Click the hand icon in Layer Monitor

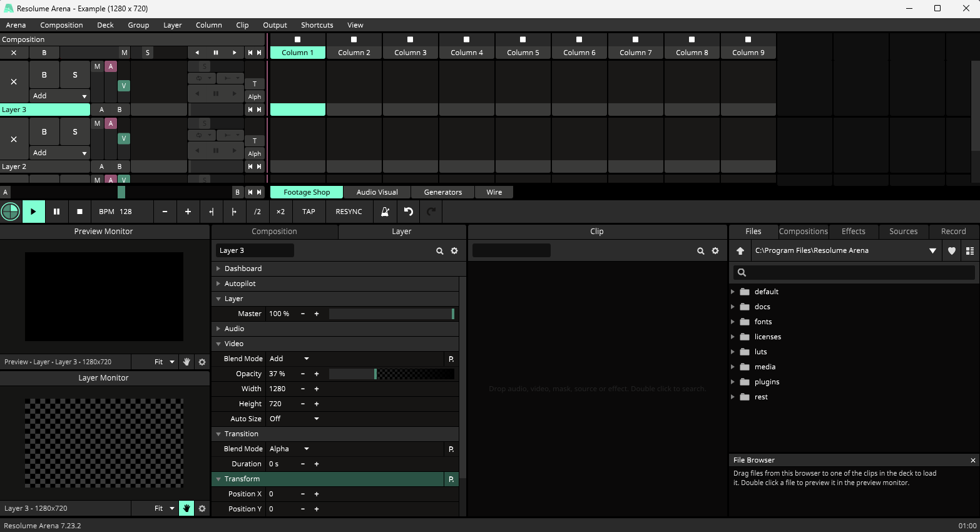tap(186, 508)
